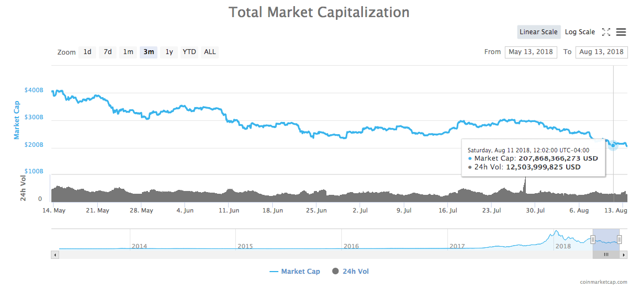Zoom chart to 1y range
Screen dimensions: 644x292
(x=169, y=52)
